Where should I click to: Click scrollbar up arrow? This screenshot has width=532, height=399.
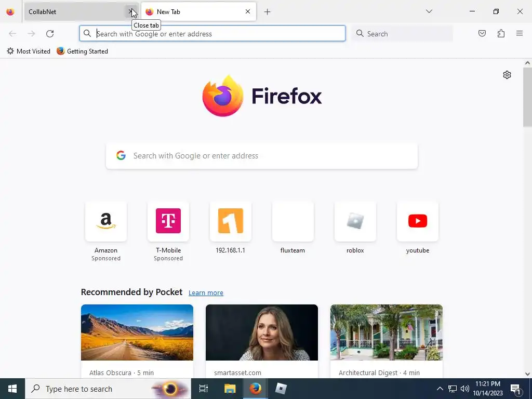(527, 63)
